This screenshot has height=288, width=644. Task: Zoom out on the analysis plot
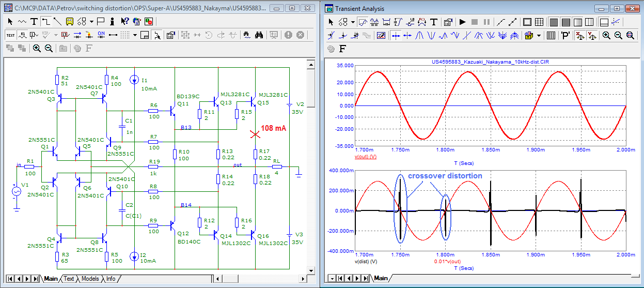pyautogui.click(x=618, y=35)
